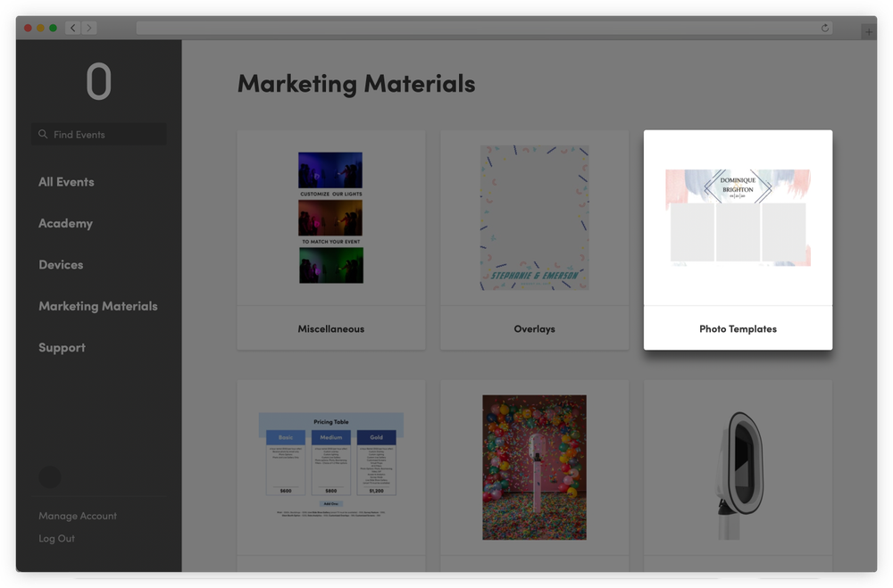Open All Events in the sidebar
Screen dimensions: 893x588
(67, 182)
